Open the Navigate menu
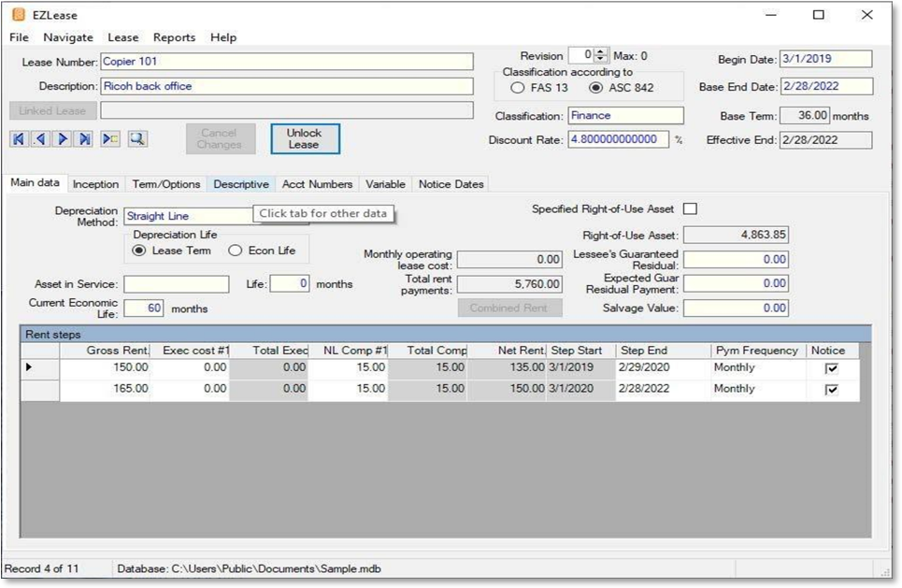The image size is (902, 588). (x=68, y=37)
